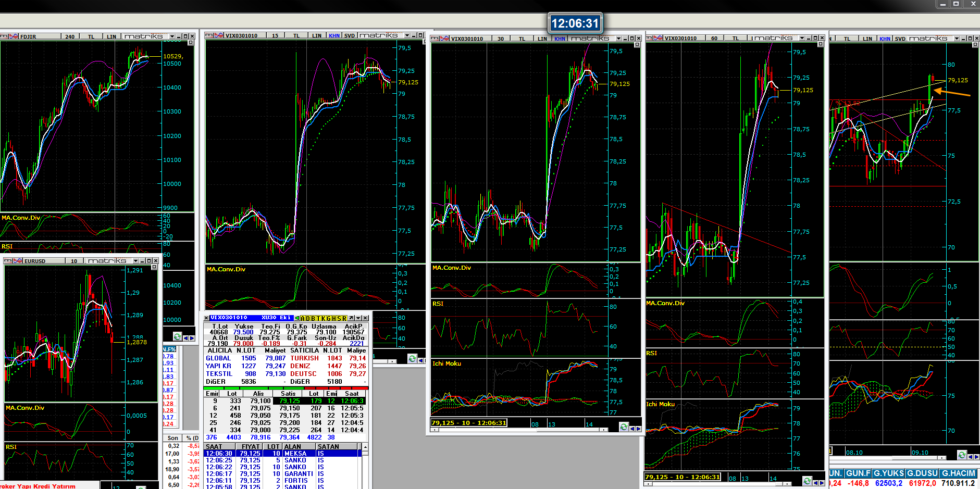The width and height of the screenshot is (980, 489).
Task: Toggle LIN scale on the FDJIR chart
Action: [111, 36]
